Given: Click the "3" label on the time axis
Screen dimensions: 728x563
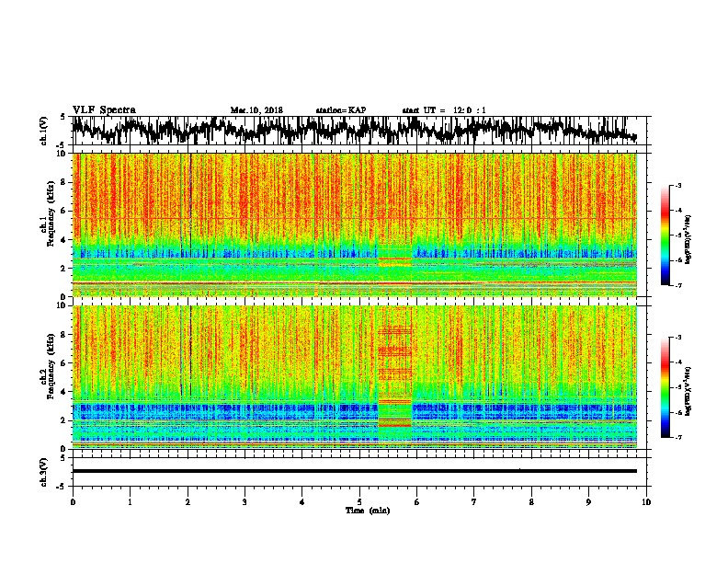Looking at the screenshot, I should (x=245, y=502).
